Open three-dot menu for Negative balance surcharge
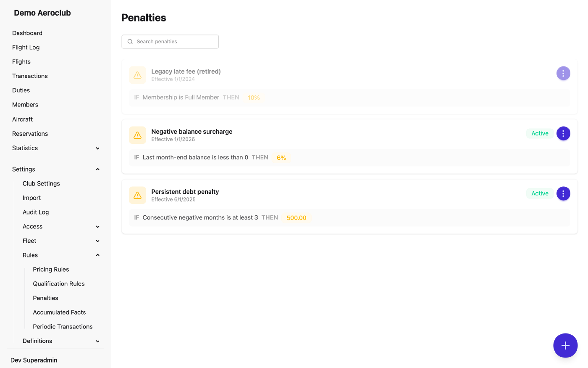The height and width of the screenshot is (368, 588). [x=563, y=133]
